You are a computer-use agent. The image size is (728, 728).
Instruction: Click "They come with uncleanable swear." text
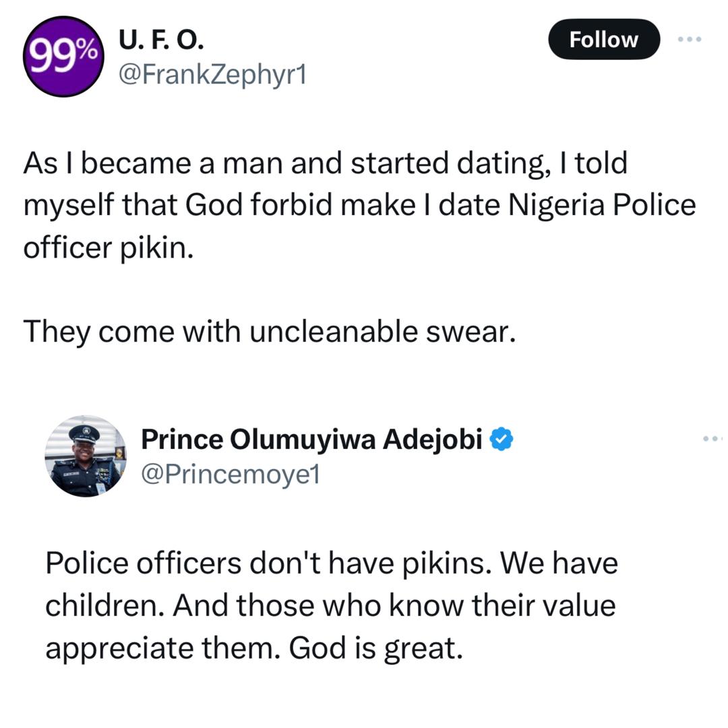(270, 332)
